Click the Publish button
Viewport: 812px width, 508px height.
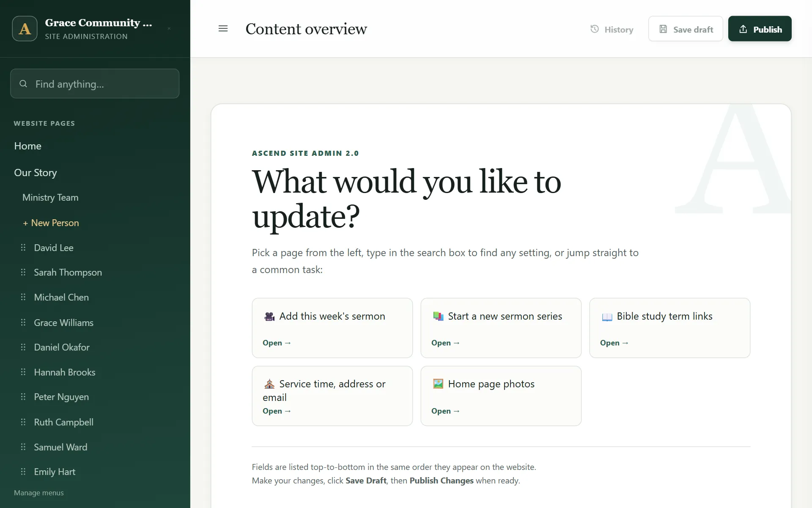coord(760,29)
